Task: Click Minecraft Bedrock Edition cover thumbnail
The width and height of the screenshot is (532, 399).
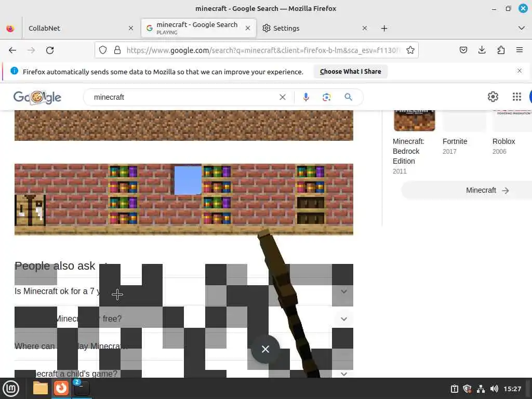Action: 414,121
